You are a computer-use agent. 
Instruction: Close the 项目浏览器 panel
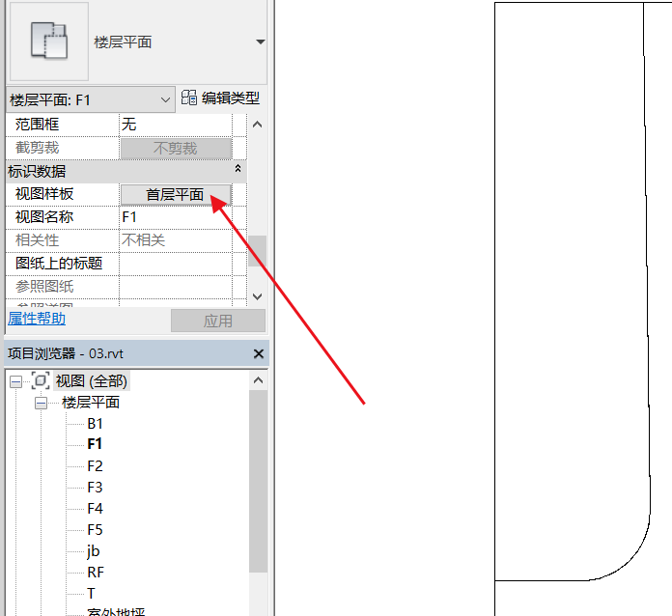click(x=258, y=354)
